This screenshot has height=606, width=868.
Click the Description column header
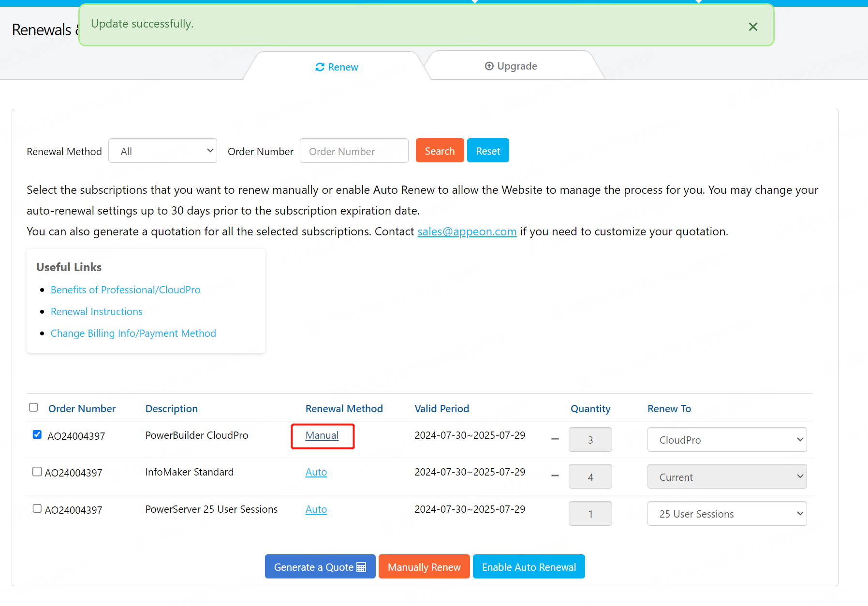[172, 408]
